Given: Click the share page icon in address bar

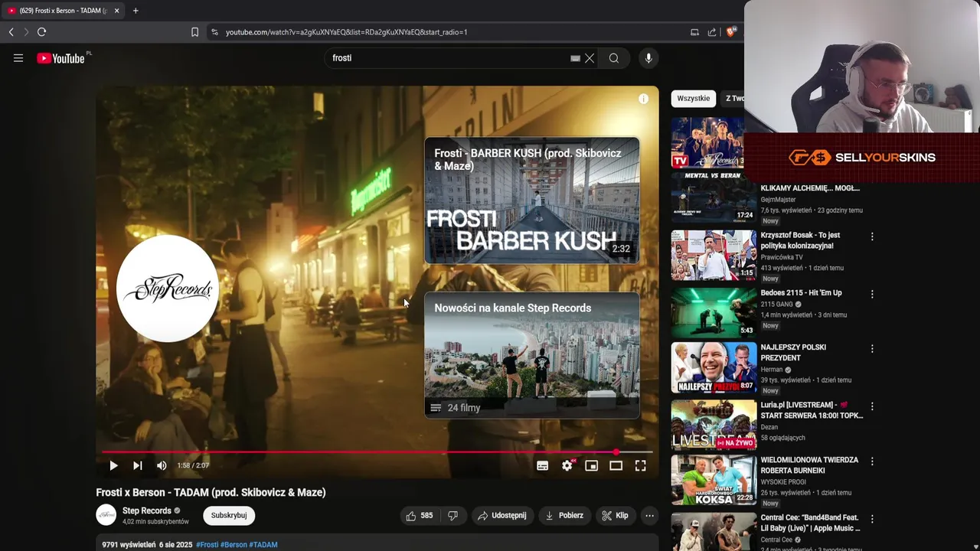Looking at the screenshot, I should tap(712, 32).
